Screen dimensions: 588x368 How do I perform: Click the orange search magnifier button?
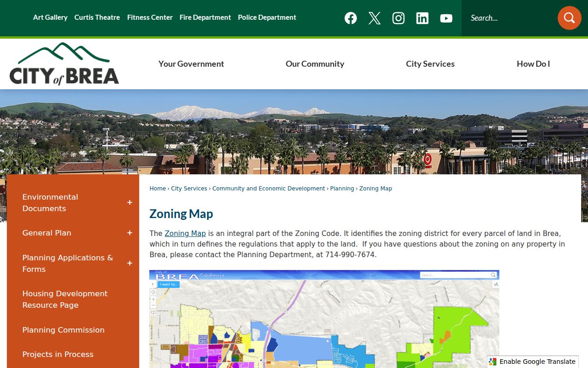click(570, 18)
